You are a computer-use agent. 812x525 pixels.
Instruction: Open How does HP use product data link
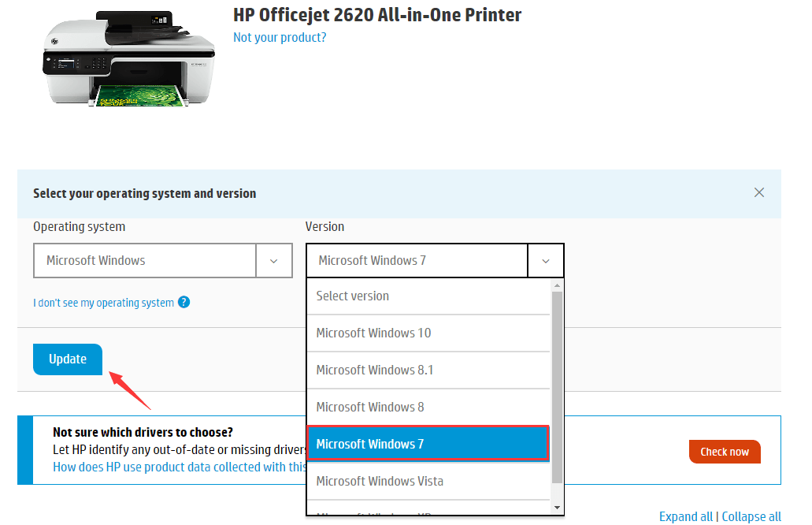coord(180,467)
